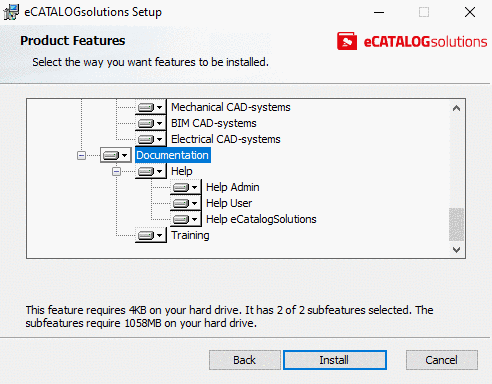Select Help eCatalogSolutions tree item
The image size is (492, 384).
(x=261, y=219)
